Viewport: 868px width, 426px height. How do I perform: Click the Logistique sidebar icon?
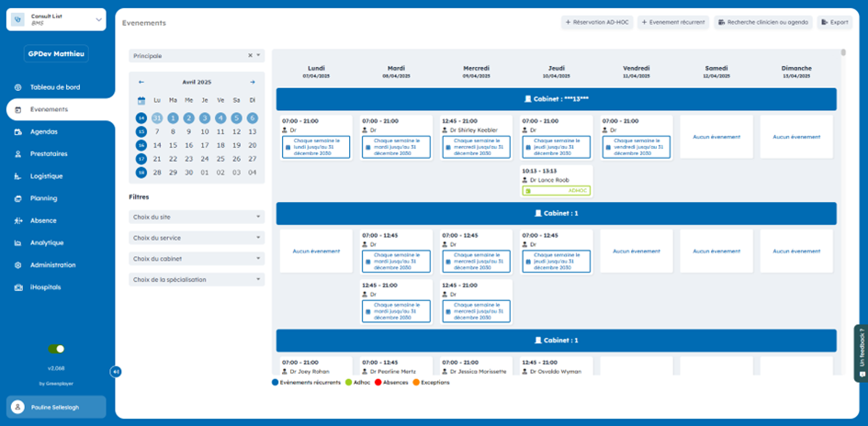[17, 176]
